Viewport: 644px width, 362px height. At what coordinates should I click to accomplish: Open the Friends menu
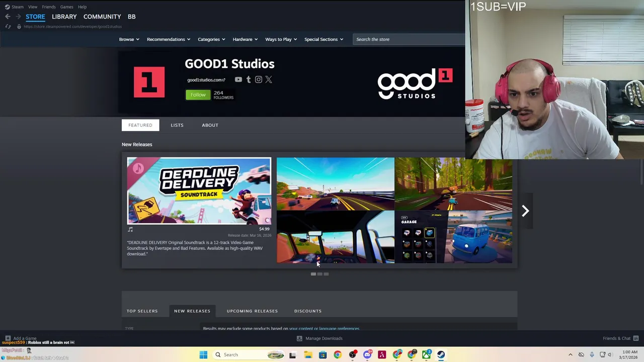point(49,7)
